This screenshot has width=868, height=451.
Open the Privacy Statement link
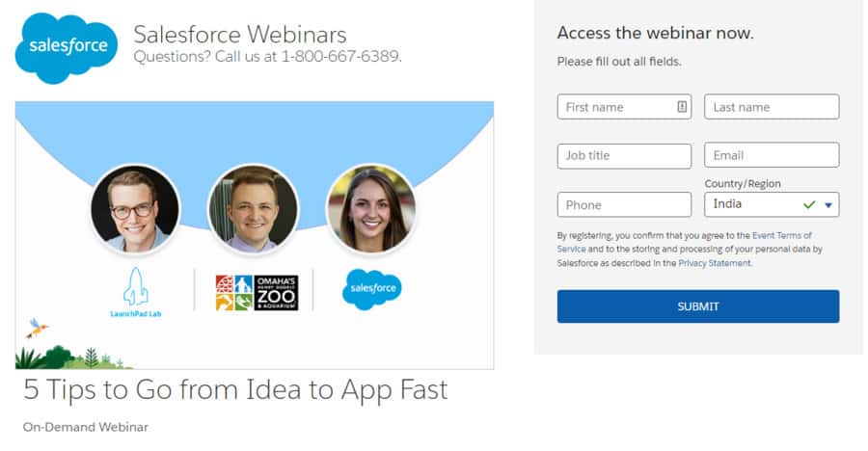tap(715, 263)
